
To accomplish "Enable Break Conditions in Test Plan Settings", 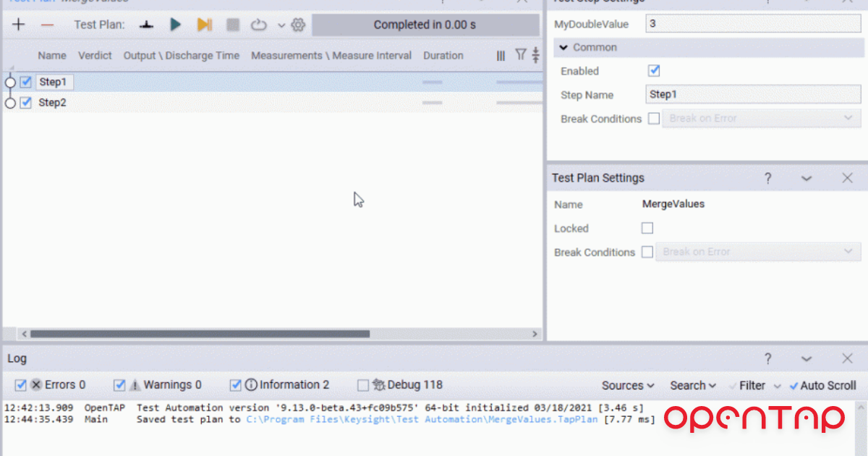I will click(x=647, y=252).
